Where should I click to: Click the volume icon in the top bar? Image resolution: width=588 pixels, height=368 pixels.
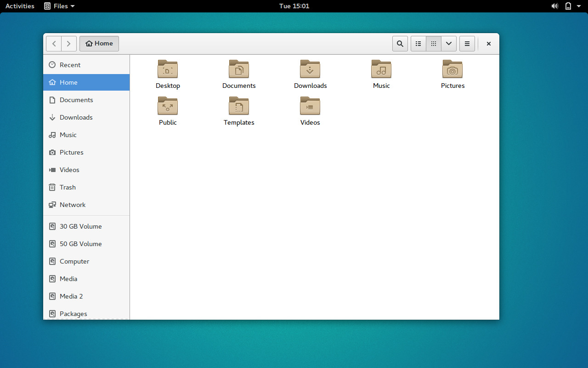coord(554,6)
